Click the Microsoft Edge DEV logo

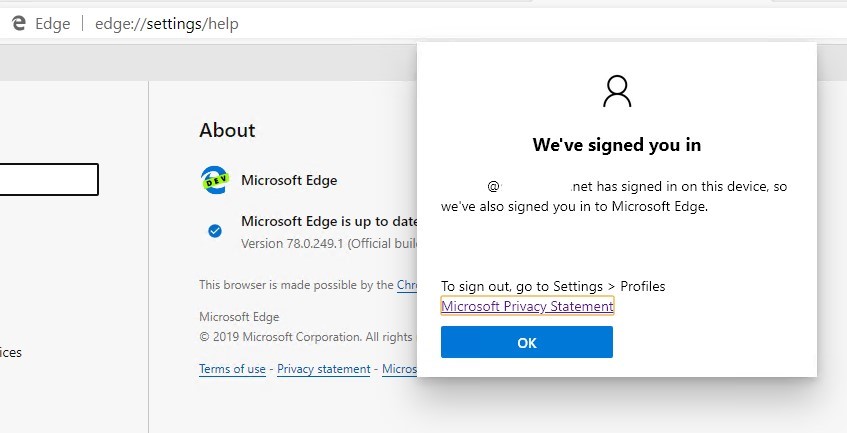click(214, 180)
